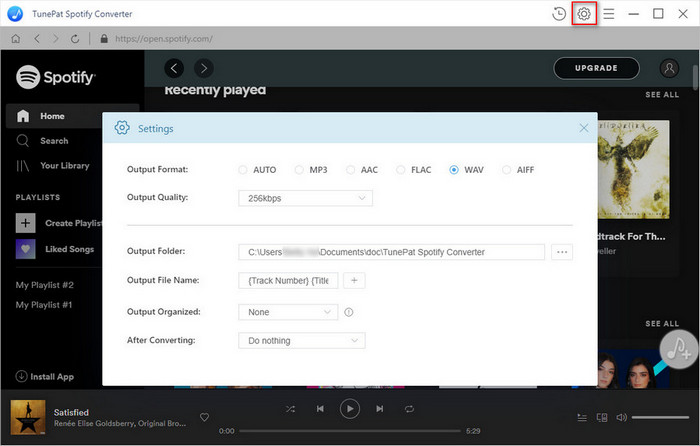Mute with the speaker volume icon

click(x=621, y=418)
